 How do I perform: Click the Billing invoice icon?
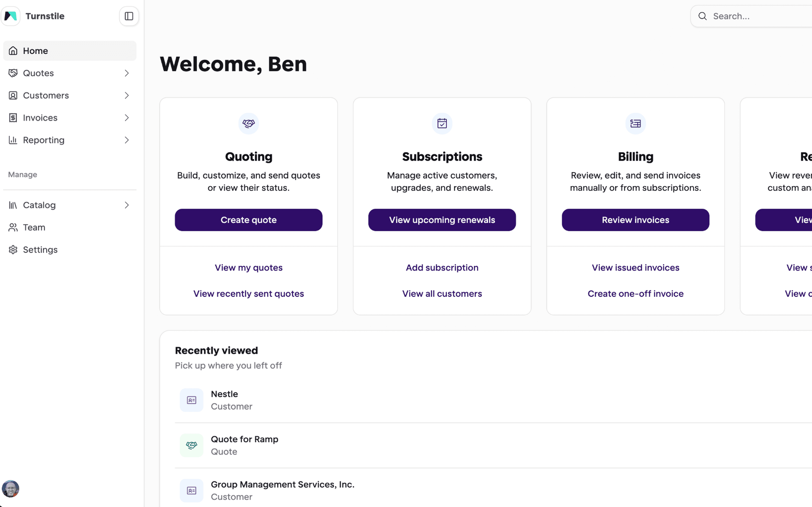(x=635, y=123)
